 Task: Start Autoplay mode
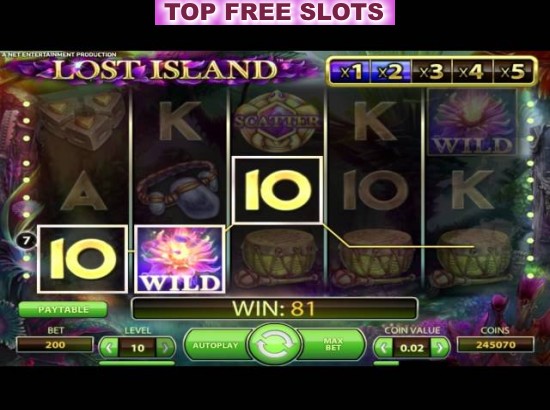click(x=216, y=345)
